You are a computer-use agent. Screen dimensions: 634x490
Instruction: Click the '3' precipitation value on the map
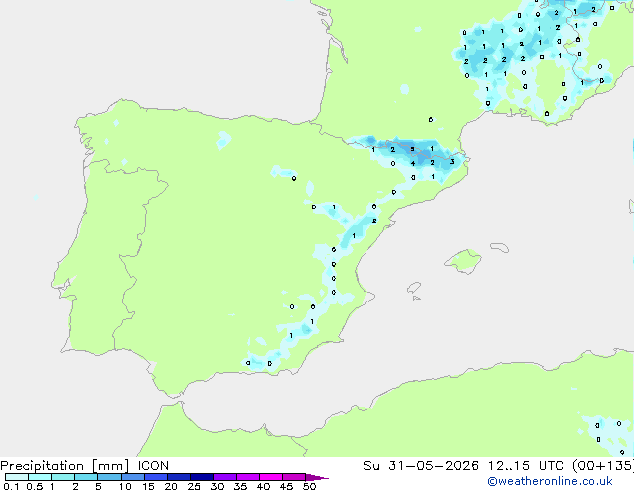(x=452, y=162)
